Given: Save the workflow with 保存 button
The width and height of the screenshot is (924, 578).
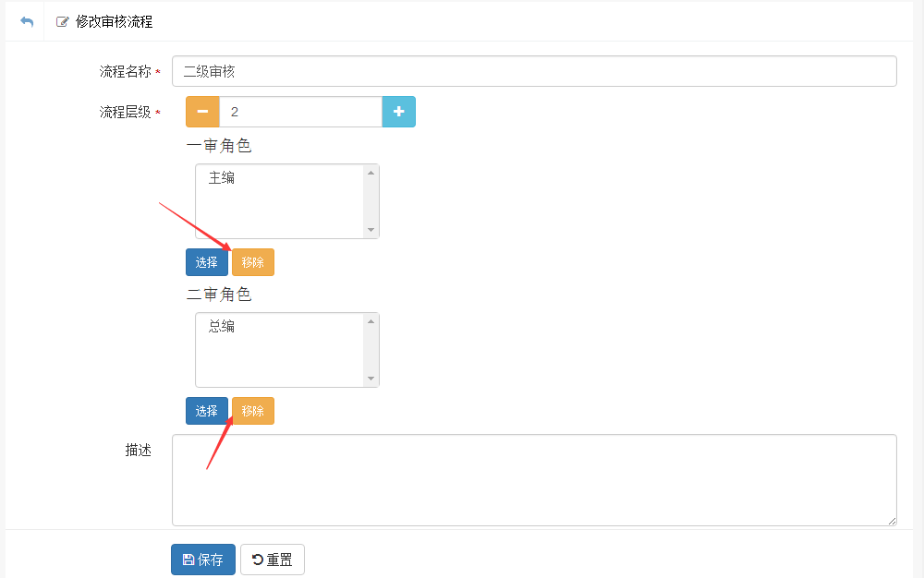Looking at the screenshot, I should click(203, 560).
